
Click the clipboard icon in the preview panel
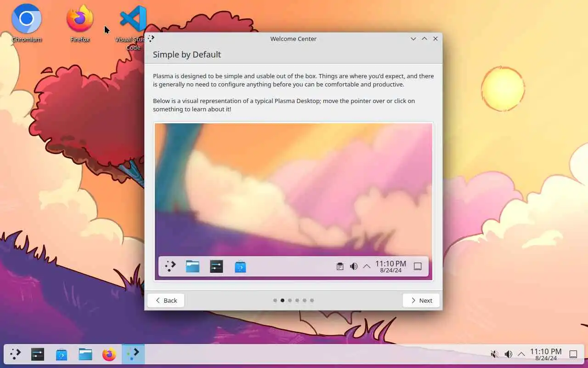coord(340,266)
